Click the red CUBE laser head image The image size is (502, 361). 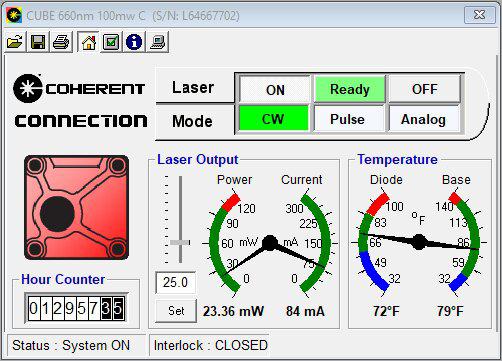pos(76,207)
